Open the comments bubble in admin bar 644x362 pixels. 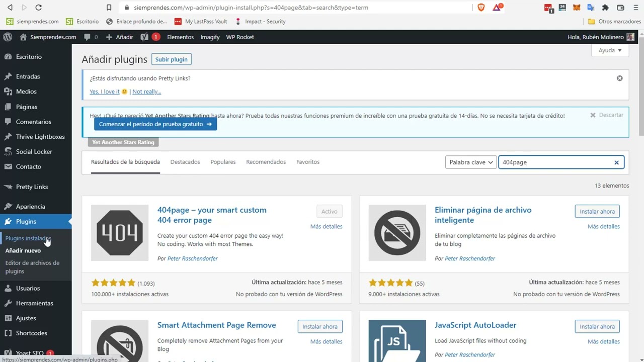[x=91, y=37]
